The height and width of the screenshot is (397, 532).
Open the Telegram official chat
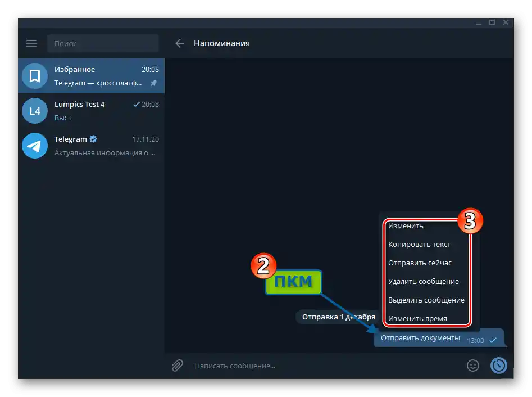coord(91,146)
